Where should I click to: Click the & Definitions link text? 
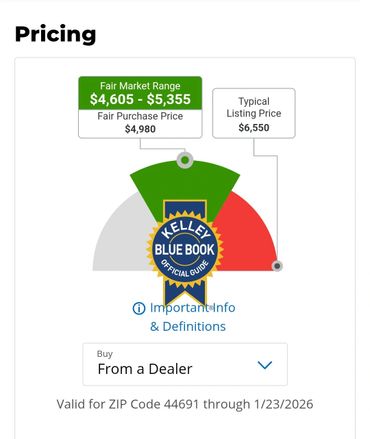(x=188, y=326)
